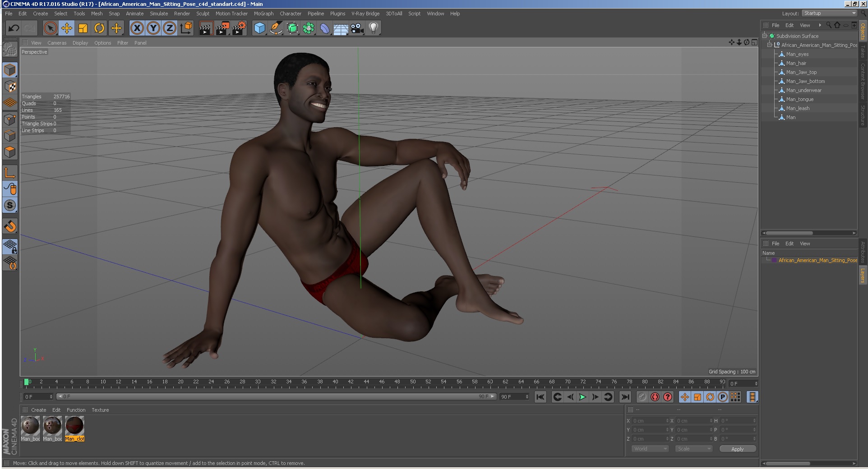The image size is (868, 469).
Task: Toggle the Locked Workplane icon
Action: tap(10, 246)
